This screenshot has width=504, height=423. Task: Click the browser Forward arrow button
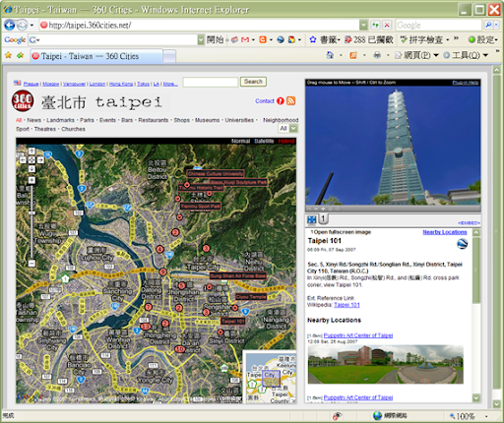(22, 25)
